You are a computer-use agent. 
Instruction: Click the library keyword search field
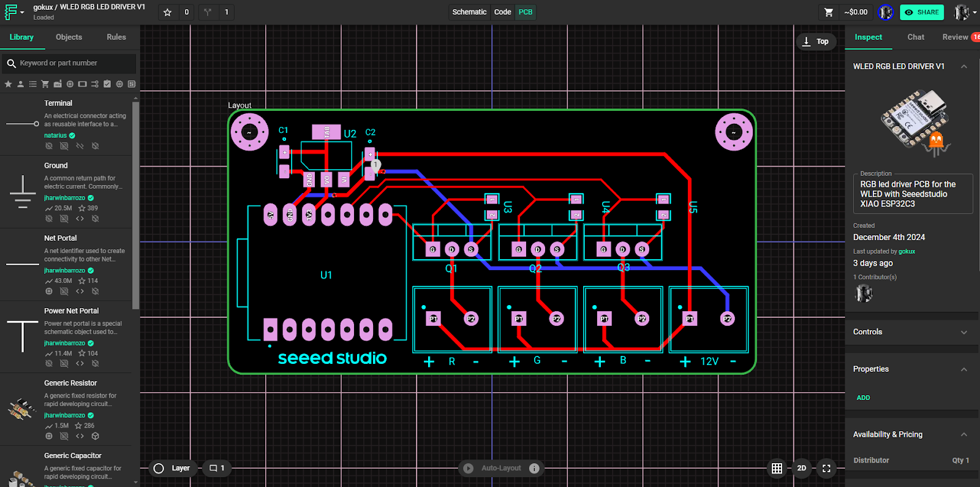click(x=69, y=63)
